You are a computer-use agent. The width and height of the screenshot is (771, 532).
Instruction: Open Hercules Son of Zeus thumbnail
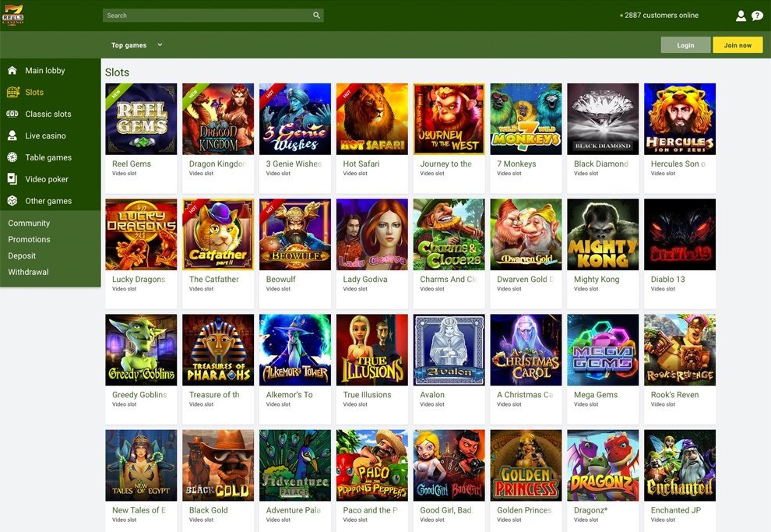(x=680, y=119)
